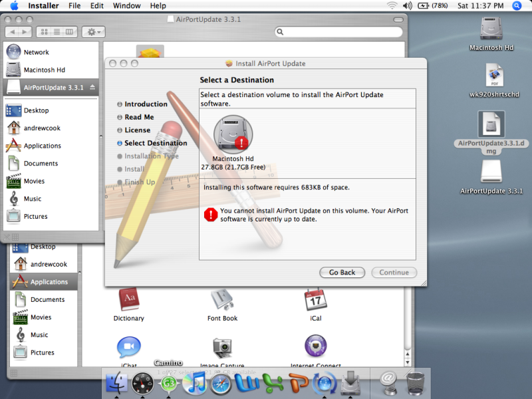Click the AirPort wireless status icon
The image size is (532, 399).
[x=392, y=5]
